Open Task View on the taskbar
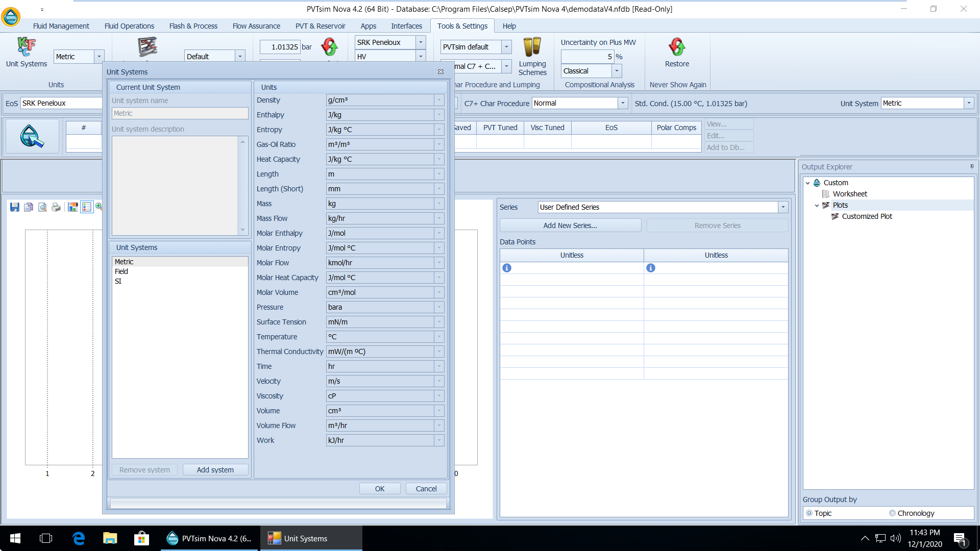This screenshot has height=551, width=980. pyautogui.click(x=46, y=538)
